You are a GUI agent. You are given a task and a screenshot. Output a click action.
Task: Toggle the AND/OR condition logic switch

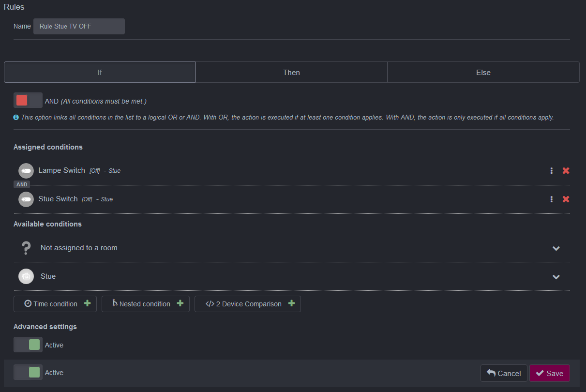[28, 101]
